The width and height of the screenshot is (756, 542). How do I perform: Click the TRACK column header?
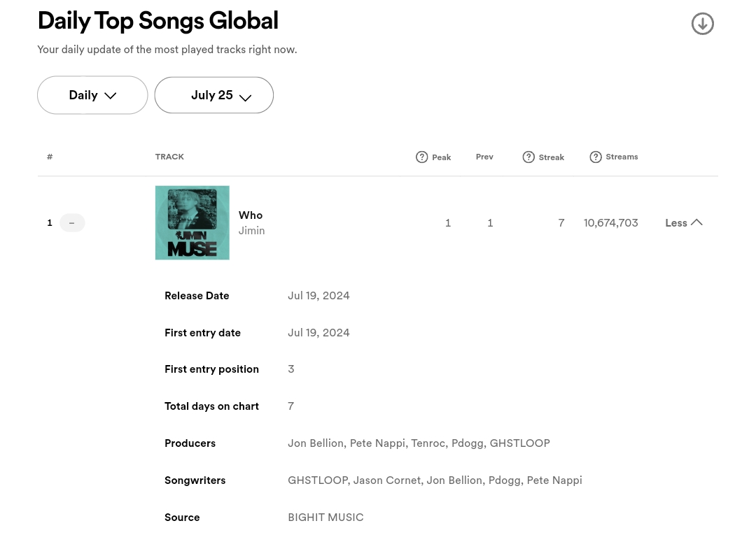point(169,157)
